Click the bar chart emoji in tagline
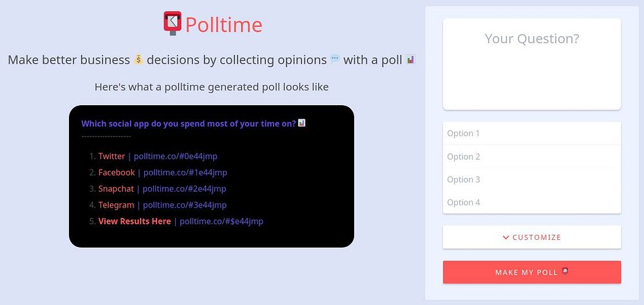This screenshot has height=305, width=644. [x=410, y=60]
